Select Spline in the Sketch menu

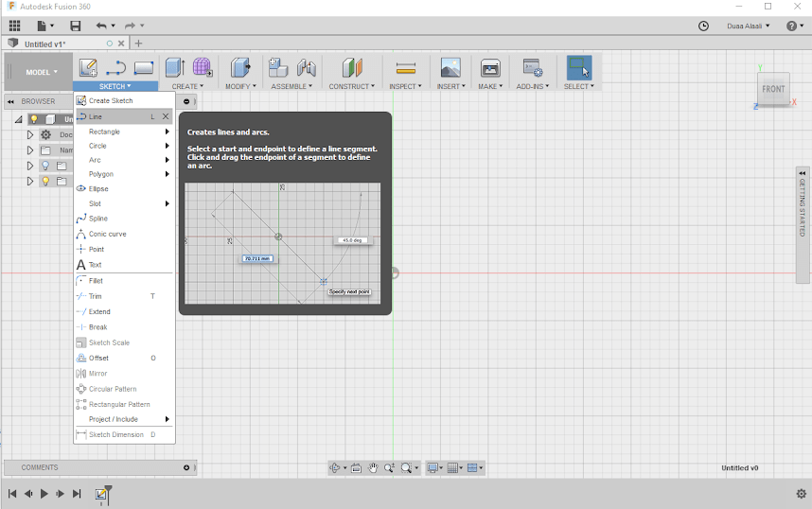point(124,219)
